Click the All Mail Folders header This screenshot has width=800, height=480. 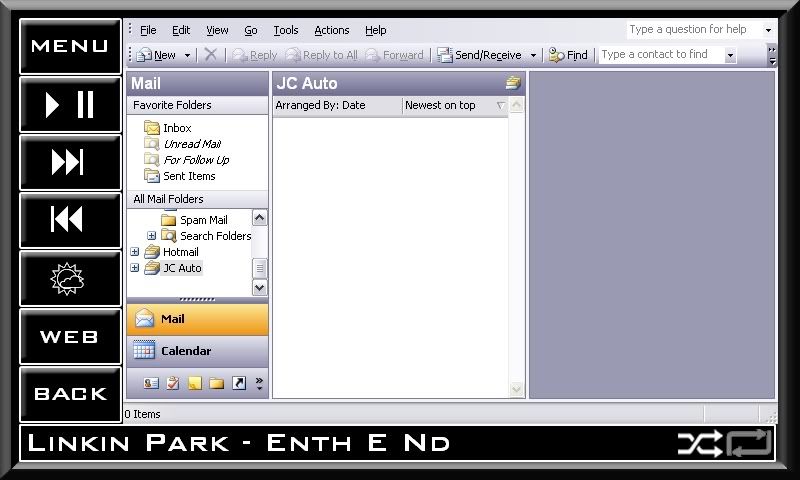click(197, 199)
